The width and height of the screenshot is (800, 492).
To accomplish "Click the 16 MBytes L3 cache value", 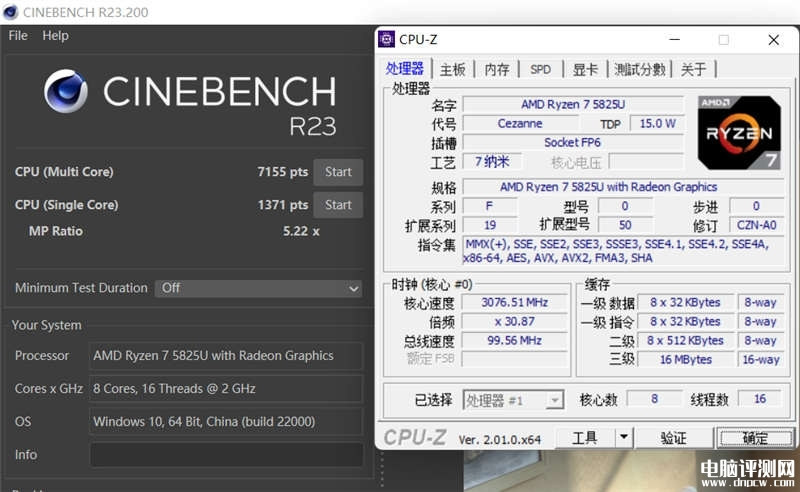I will tap(685, 360).
